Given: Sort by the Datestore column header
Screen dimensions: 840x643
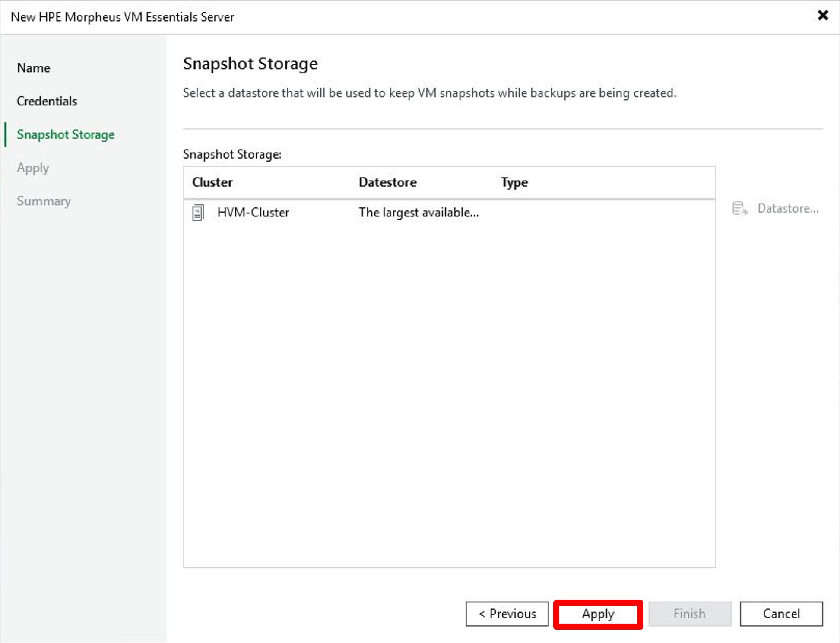Looking at the screenshot, I should coord(388,182).
